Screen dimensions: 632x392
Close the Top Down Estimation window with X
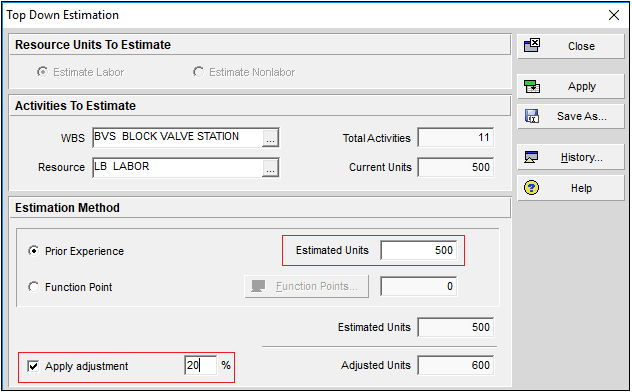(613, 15)
